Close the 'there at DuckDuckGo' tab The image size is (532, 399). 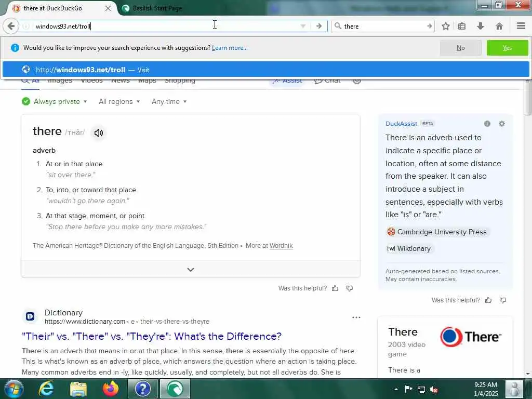pyautogui.click(x=108, y=8)
